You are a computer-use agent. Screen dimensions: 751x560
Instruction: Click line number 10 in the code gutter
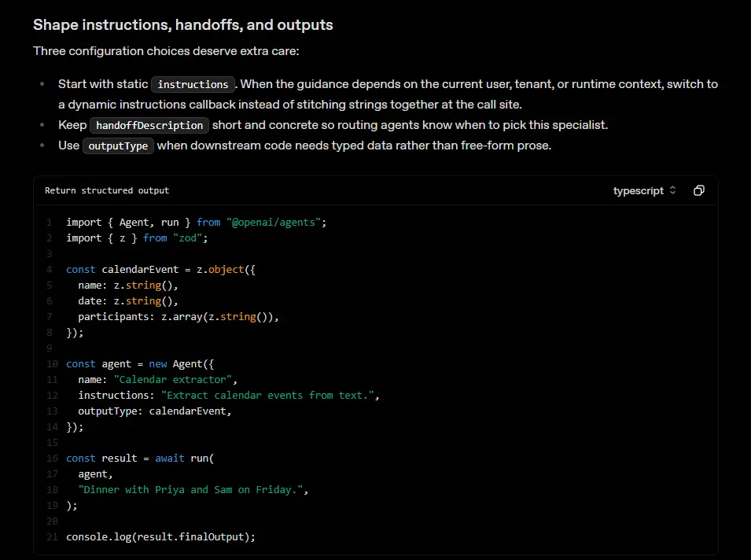coord(52,363)
